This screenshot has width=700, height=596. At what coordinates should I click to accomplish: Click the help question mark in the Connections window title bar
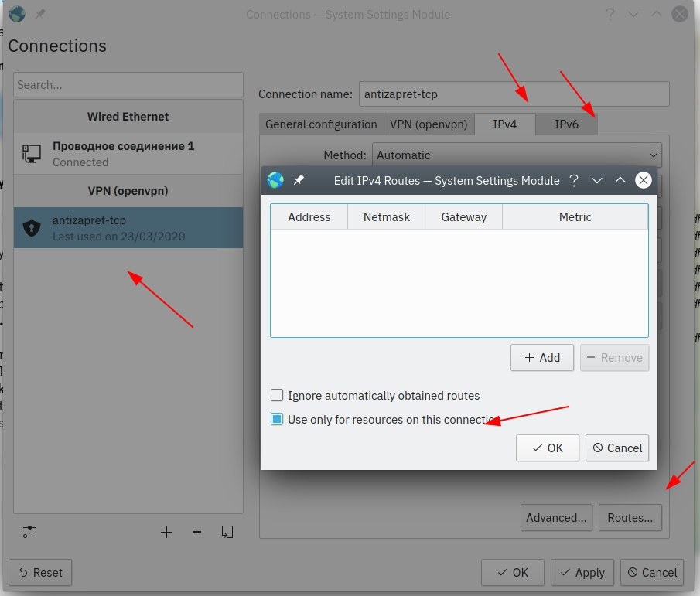(610, 14)
